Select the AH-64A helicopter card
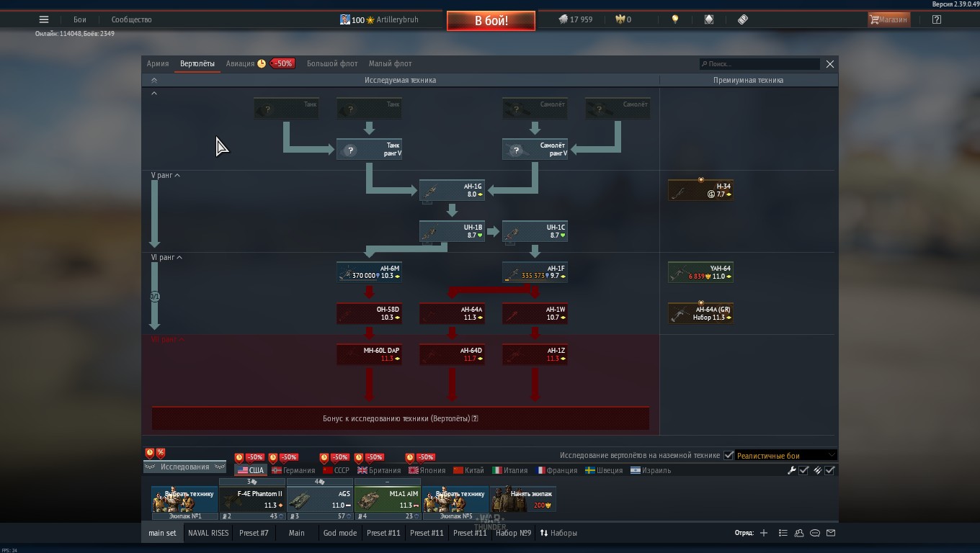This screenshot has height=553, width=980. (452, 313)
